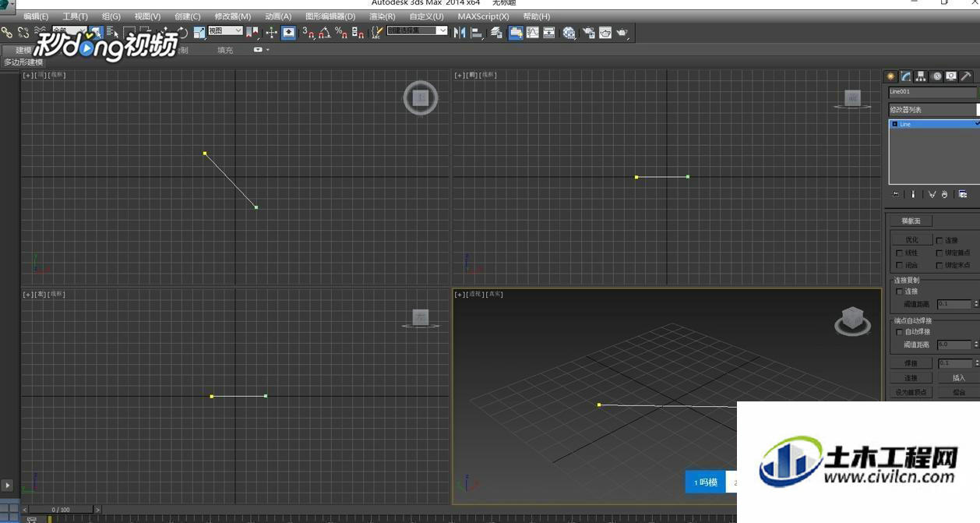The height and width of the screenshot is (523, 980).
Task: Open the MAXScript(X) menu
Action: click(483, 16)
